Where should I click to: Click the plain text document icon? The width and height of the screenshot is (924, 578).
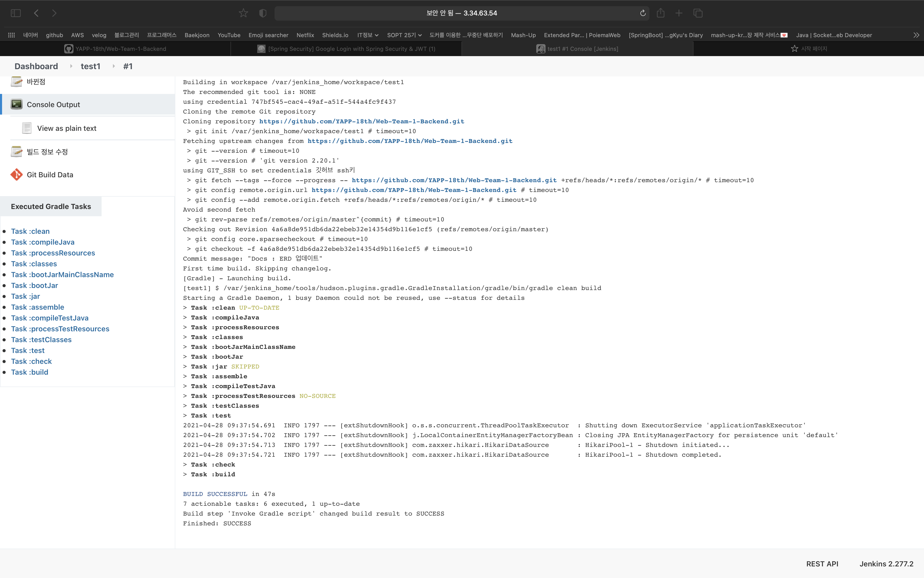(27, 128)
